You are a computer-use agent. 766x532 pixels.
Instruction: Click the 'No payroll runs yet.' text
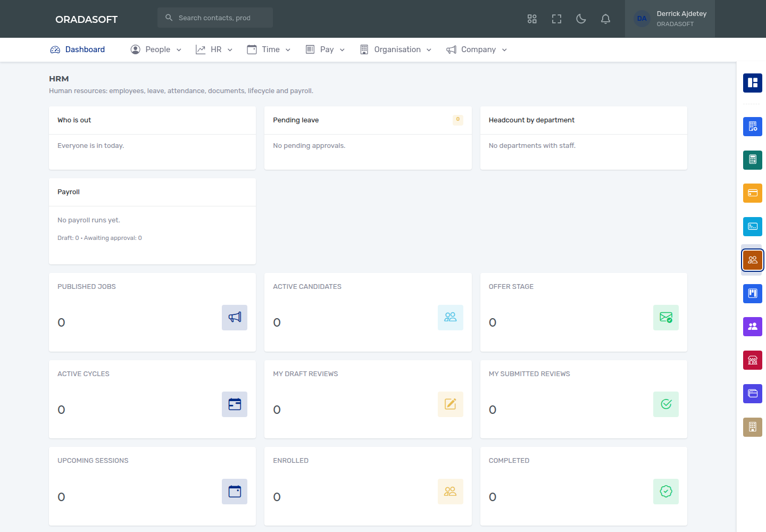89,220
